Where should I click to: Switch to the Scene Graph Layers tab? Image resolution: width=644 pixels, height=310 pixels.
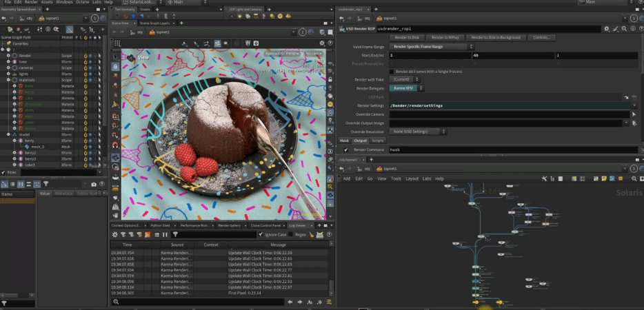tap(154, 23)
